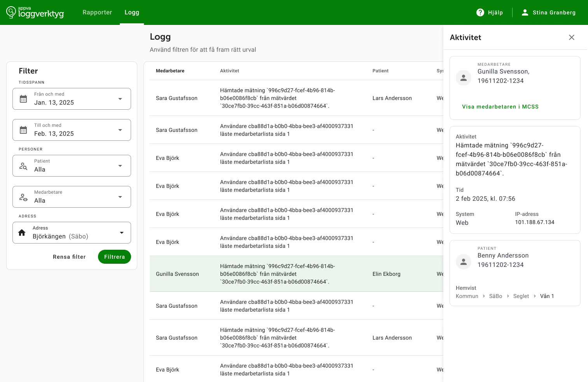Click Rensa filter
Image resolution: width=588 pixels, height=382 pixels.
pyautogui.click(x=69, y=257)
